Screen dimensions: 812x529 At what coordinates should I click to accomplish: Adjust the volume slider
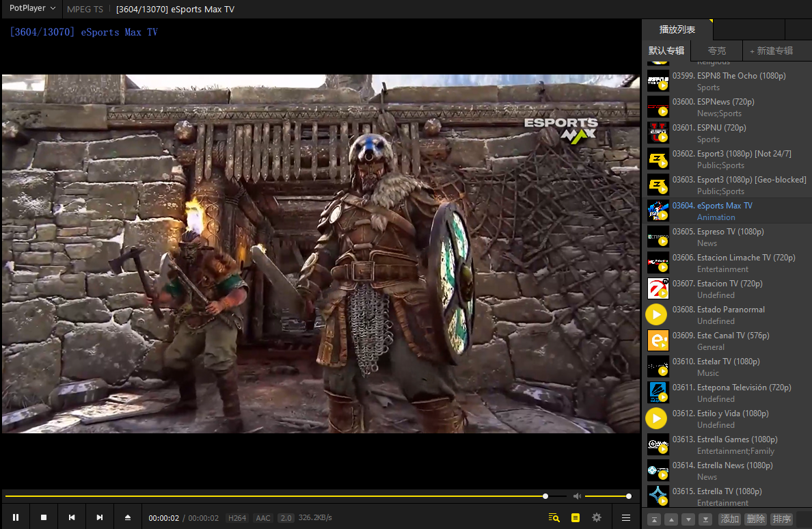point(606,496)
